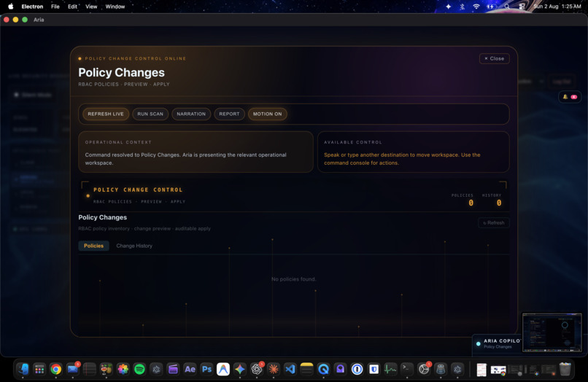Open the ChatGPT app in the dock
Screen dimensions: 588x382
click(257, 370)
